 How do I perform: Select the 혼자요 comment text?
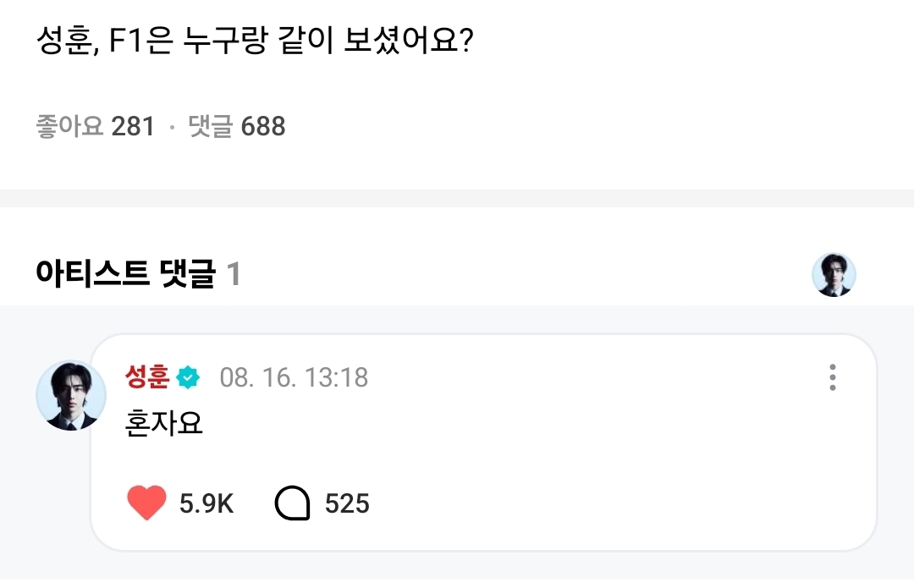164,424
